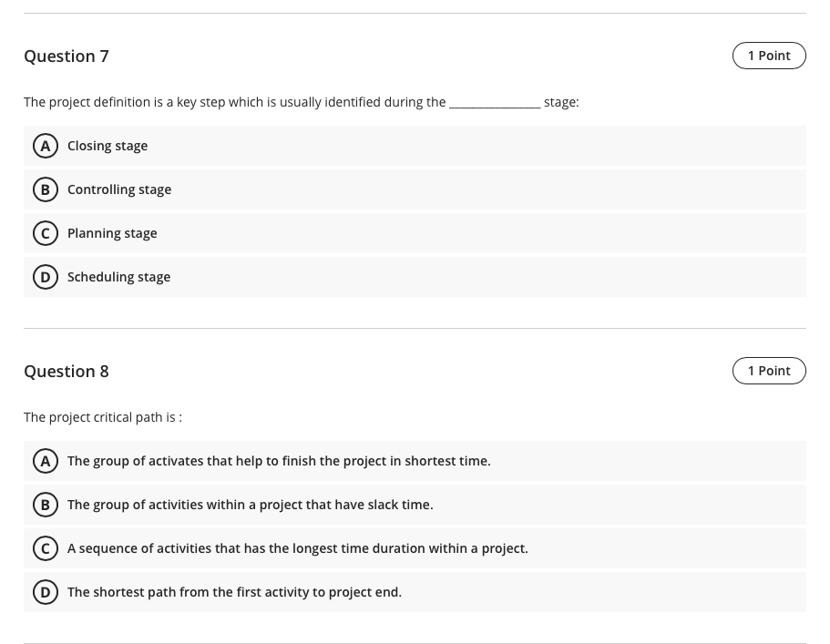Viewport: 830px width, 644px height.
Task: Click the Question 8 heading
Action: [67, 371]
